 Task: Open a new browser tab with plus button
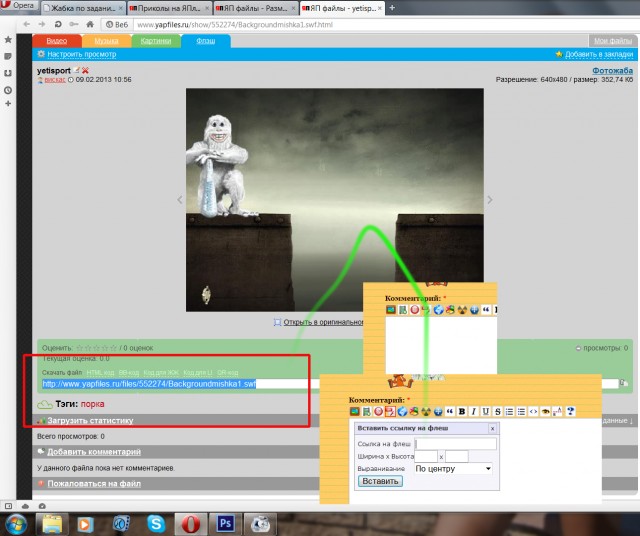click(390, 8)
